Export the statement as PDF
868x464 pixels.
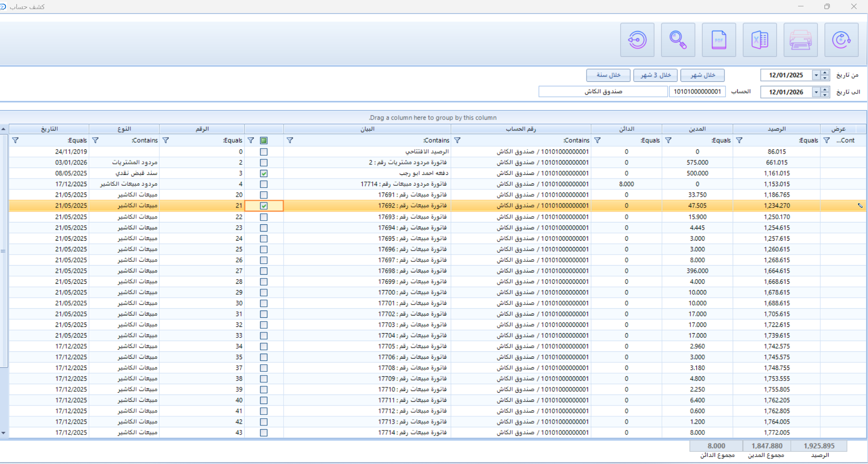click(x=719, y=40)
